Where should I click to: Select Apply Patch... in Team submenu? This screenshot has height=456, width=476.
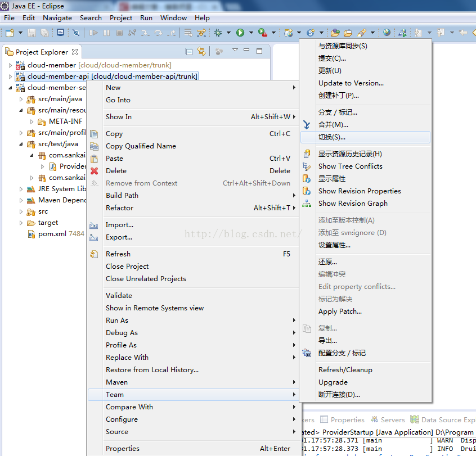point(365,311)
